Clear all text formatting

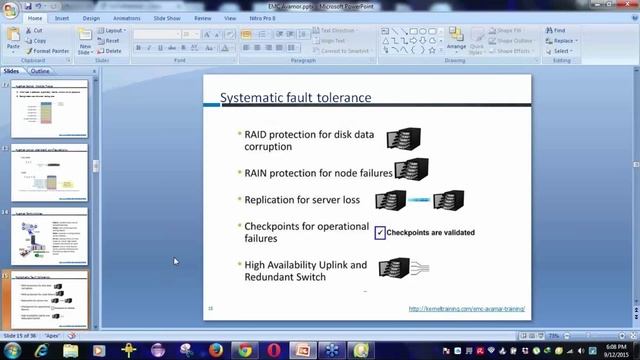coord(229,34)
